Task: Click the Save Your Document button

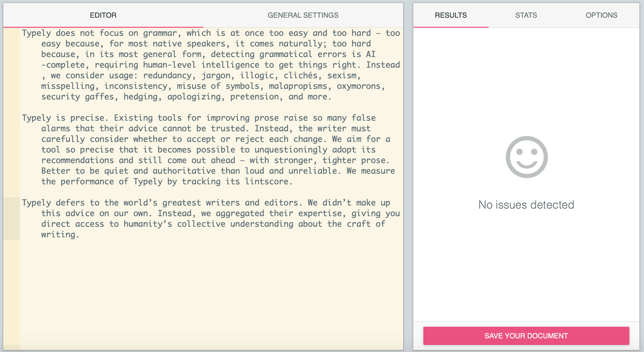Action: point(526,336)
